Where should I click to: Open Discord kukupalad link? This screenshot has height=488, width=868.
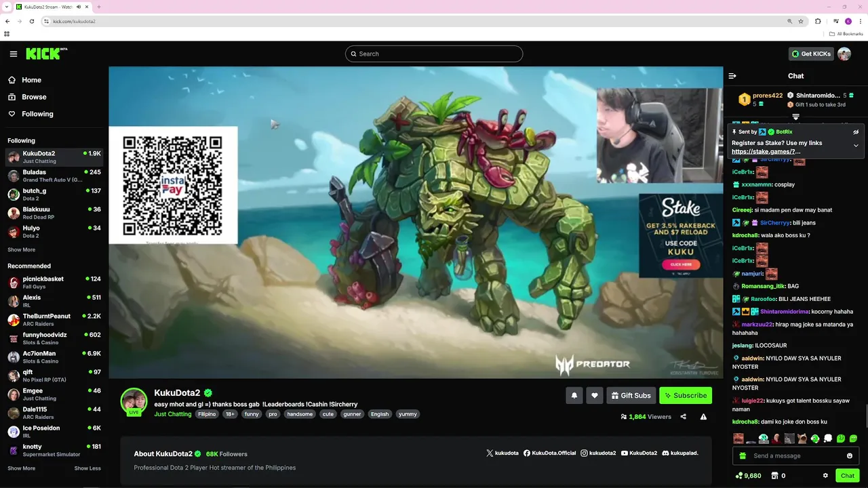pos(680,453)
